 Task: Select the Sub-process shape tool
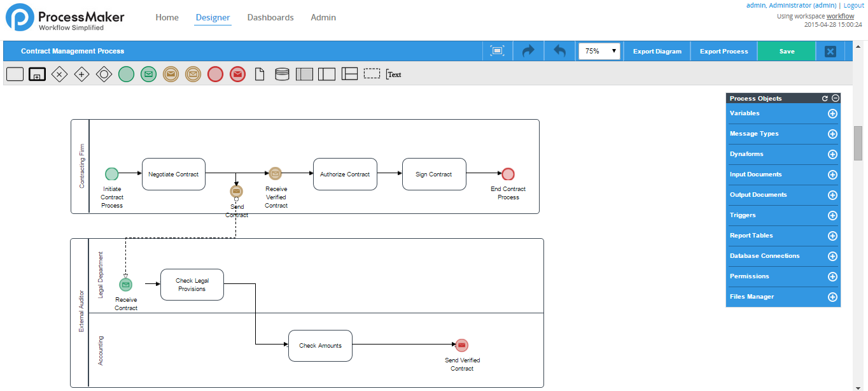(37, 75)
